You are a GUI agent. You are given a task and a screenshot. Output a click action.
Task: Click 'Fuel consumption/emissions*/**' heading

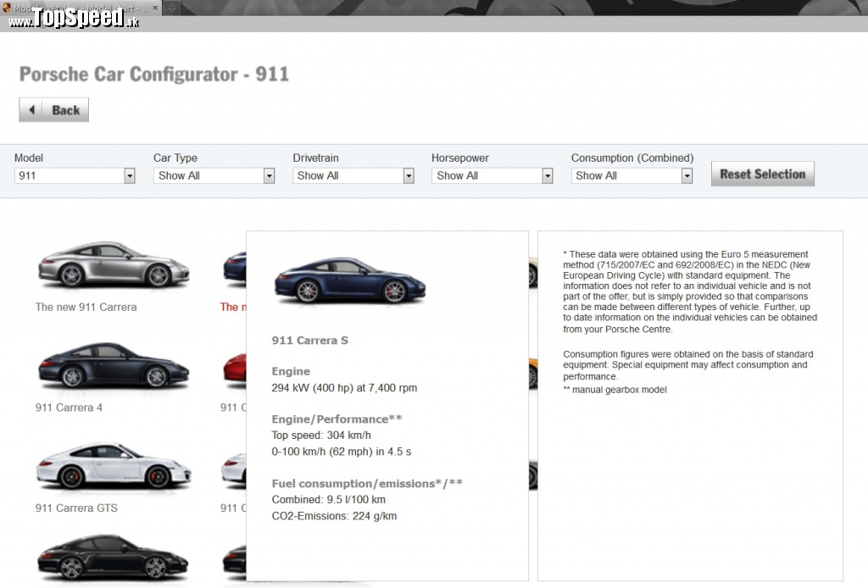pyautogui.click(x=367, y=484)
